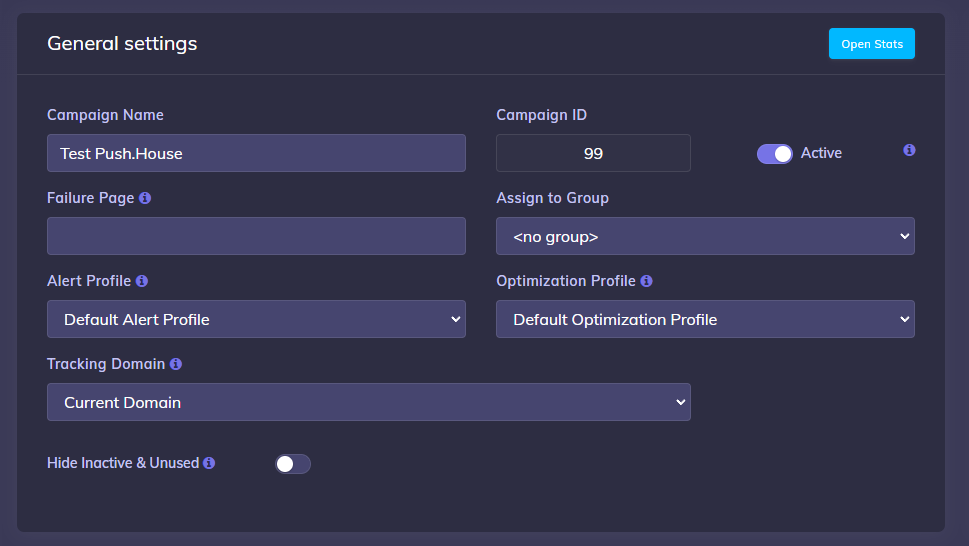Click the Campaign Name label
The image size is (969, 546).
105,115
